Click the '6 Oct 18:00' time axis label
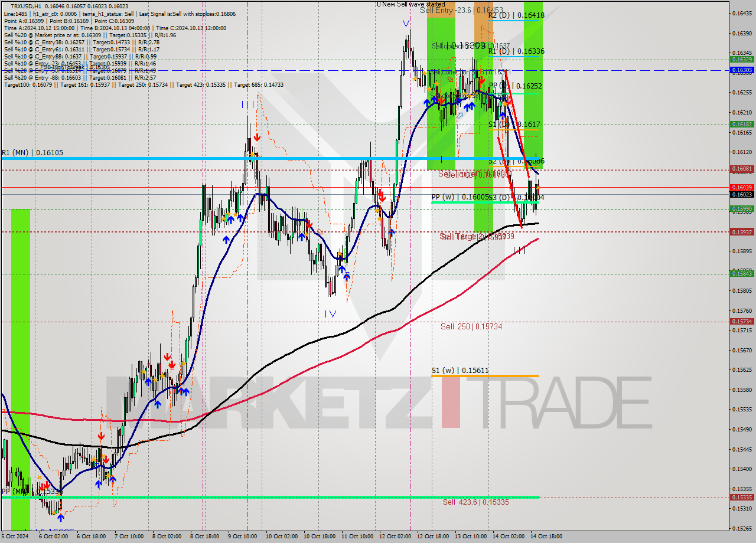The height and width of the screenshot is (543, 756). 91,537
